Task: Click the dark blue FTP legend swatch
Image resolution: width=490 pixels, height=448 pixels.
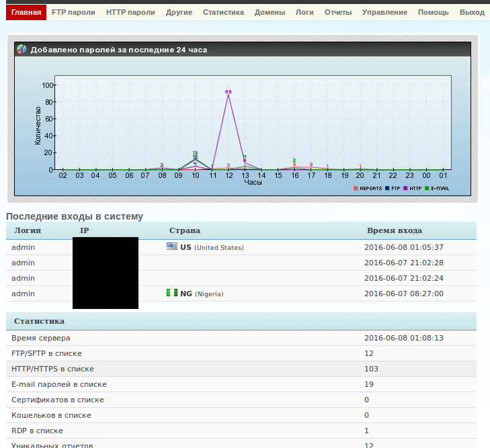Action: click(x=387, y=188)
